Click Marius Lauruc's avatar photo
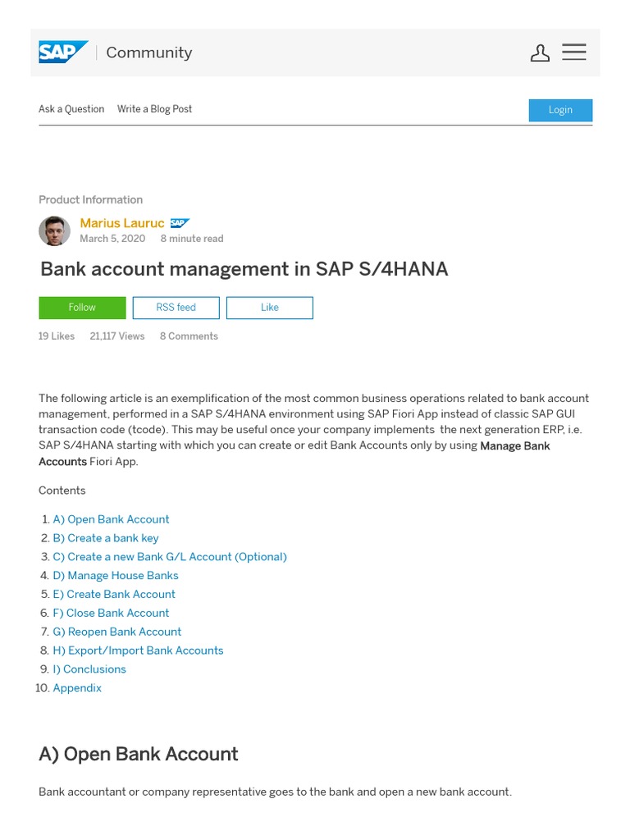Image resolution: width=630 pixels, height=840 pixels. tap(54, 231)
